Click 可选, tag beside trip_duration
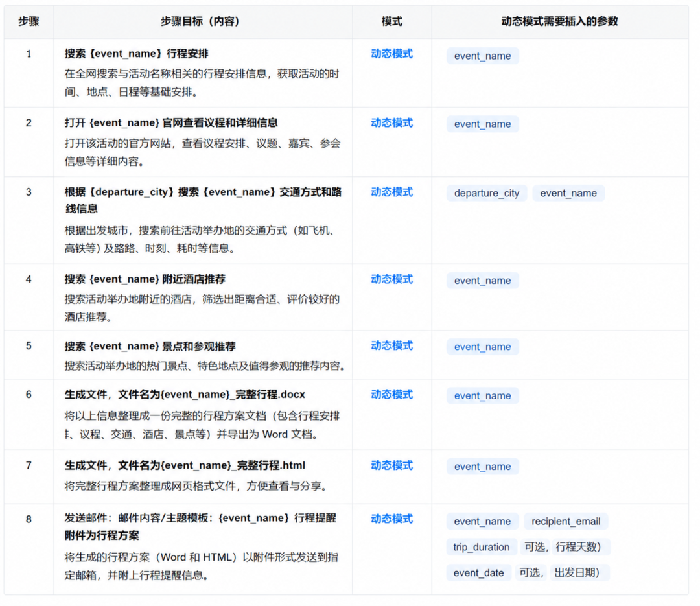This screenshot has width=700, height=606. point(535,547)
